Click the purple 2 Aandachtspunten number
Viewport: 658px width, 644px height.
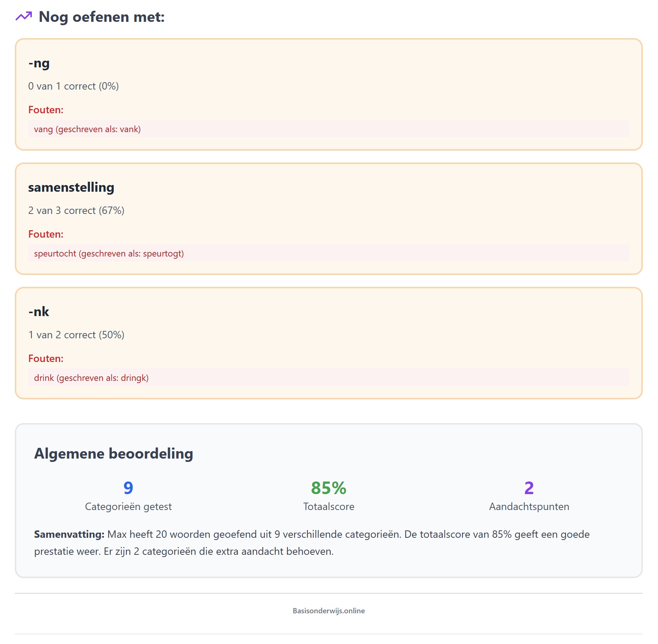529,488
